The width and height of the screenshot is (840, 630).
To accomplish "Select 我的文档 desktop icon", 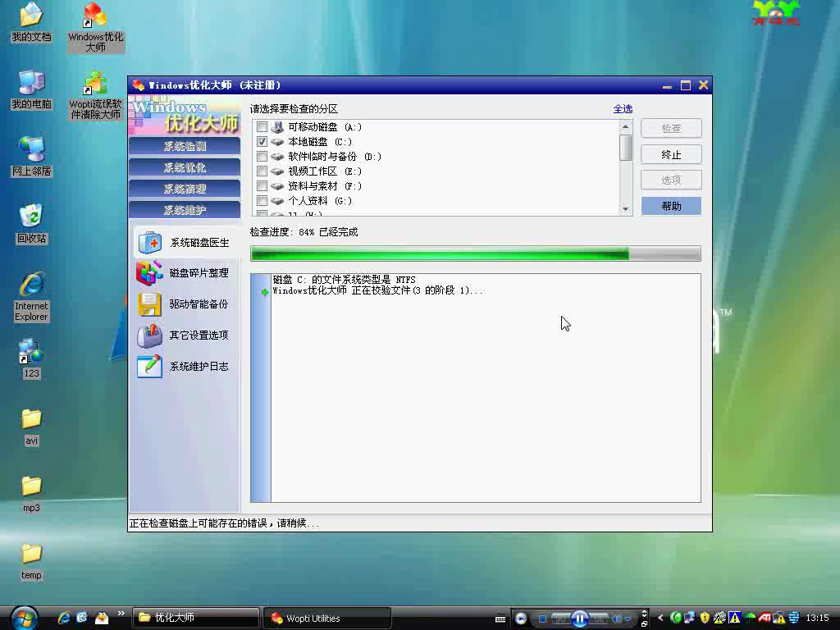I will (32, 22).
